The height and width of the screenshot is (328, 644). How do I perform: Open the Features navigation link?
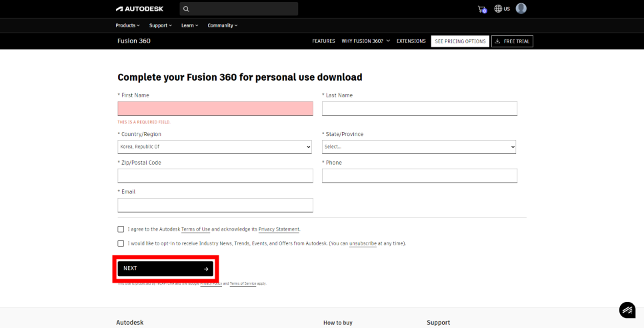[323, 41]
